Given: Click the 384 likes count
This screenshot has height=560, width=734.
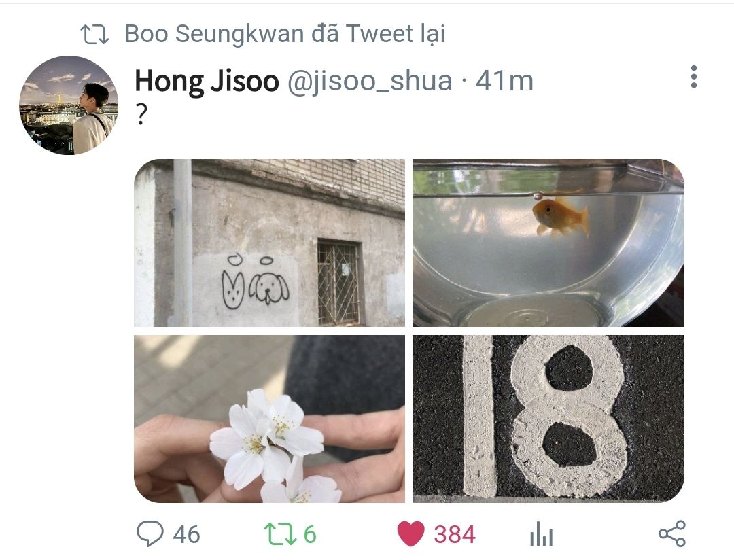Looking at the screenshot, I should (x=455, y=535).
